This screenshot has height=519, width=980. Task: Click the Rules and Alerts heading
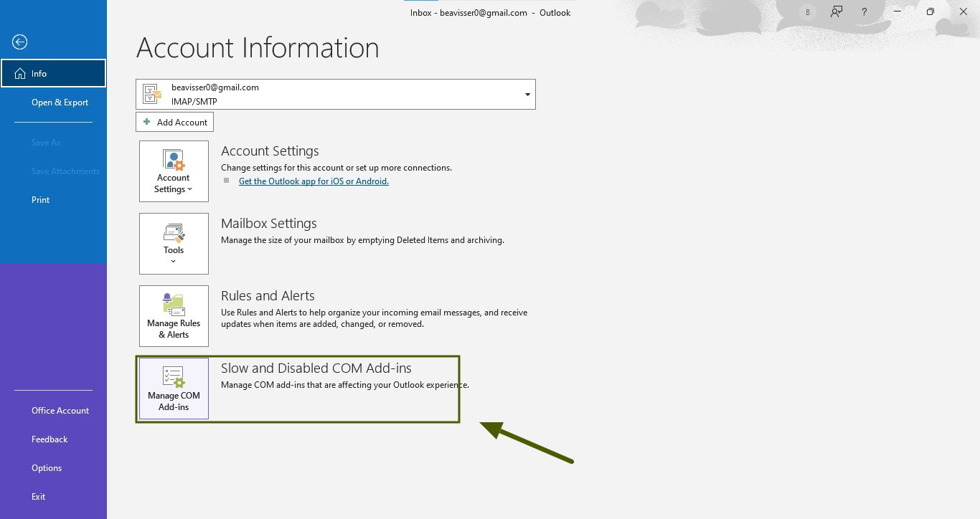[268, 295]
